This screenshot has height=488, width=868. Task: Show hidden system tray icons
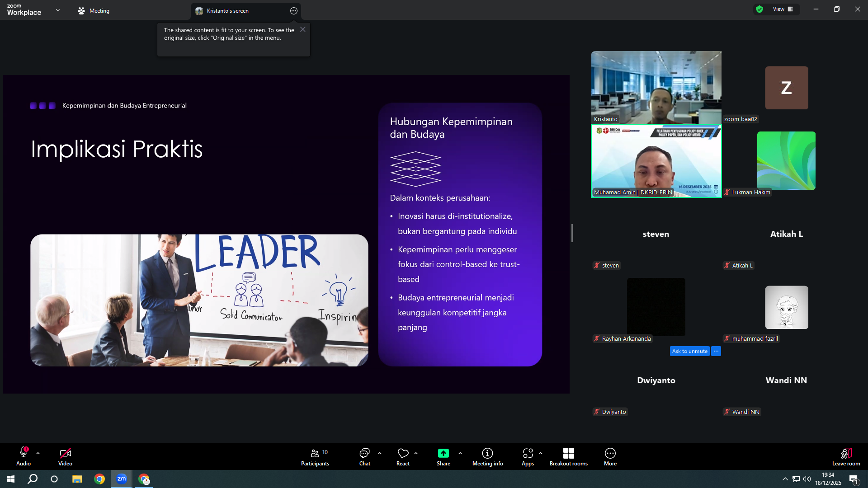pyautogui.click(x=785, y=479)
